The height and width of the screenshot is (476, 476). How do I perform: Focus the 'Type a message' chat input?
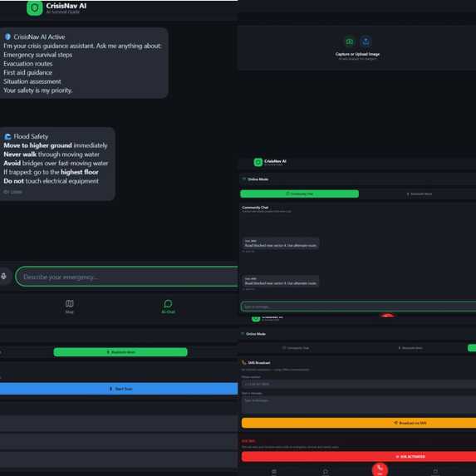[358, 307]
